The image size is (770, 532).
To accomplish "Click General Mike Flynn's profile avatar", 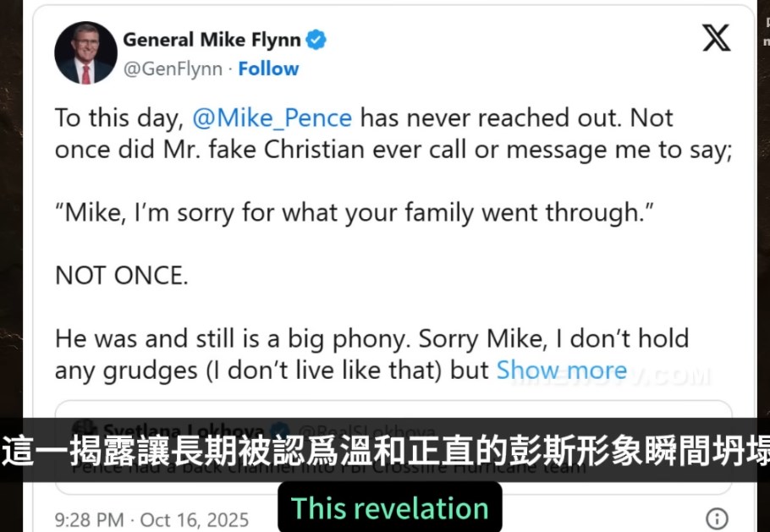I will pyautogui.click(x=85, y=53).
